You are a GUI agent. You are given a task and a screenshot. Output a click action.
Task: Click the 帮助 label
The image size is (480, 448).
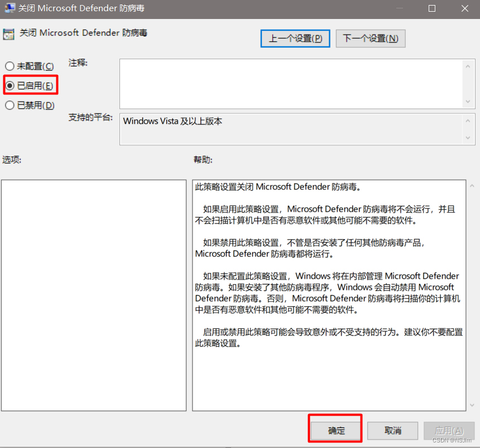203,160
